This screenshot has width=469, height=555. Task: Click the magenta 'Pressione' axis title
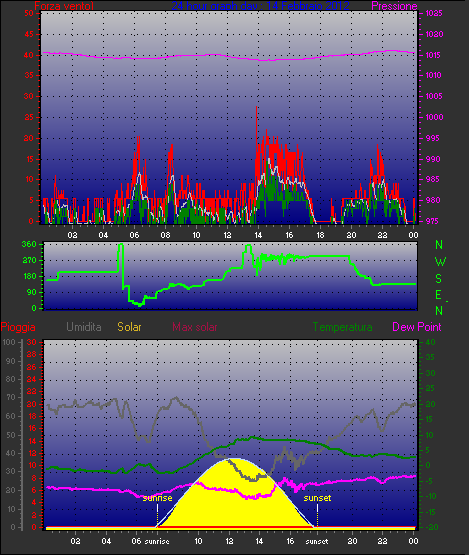coord(394,6)
